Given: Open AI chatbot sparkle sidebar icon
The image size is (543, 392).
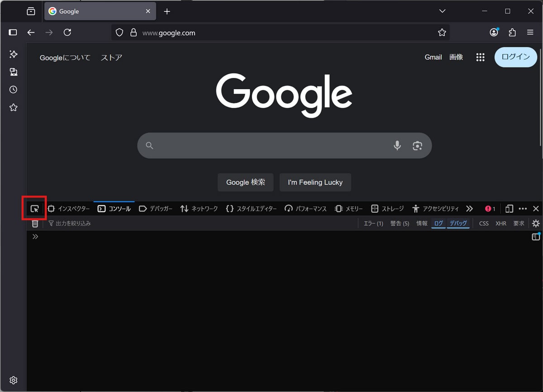Looking at the screenshot, I should [x=13, y=54].
